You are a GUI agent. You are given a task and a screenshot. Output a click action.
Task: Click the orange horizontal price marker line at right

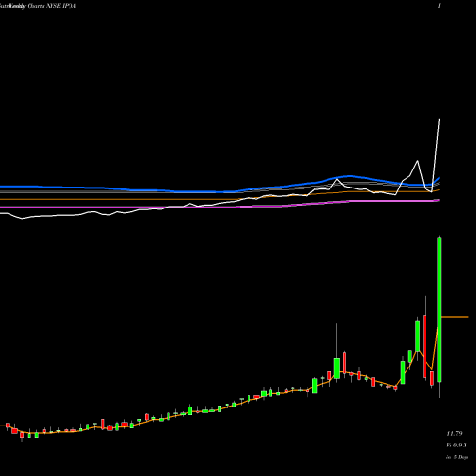coord(455,317)
